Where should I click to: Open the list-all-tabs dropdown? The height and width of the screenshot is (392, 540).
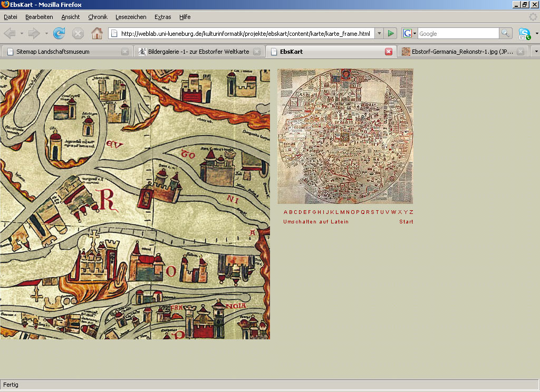(536, 52)
